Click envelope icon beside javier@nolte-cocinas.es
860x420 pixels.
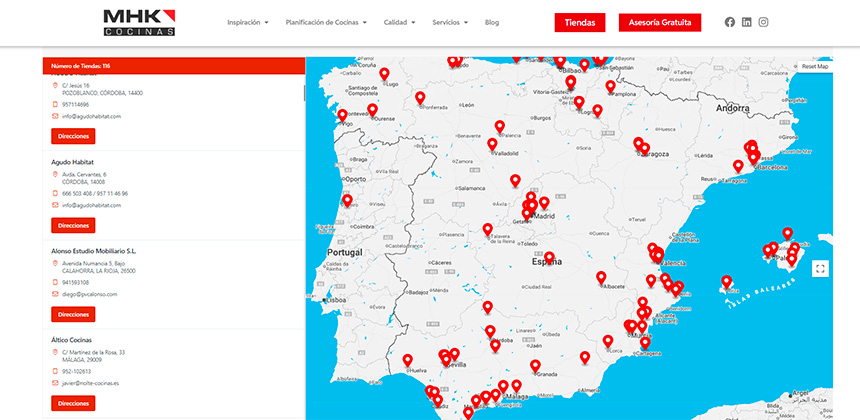coord(55,383)
